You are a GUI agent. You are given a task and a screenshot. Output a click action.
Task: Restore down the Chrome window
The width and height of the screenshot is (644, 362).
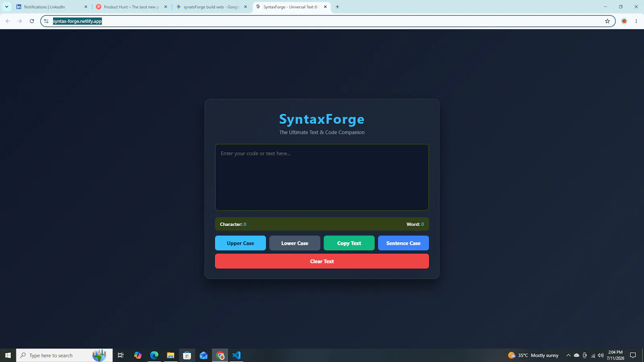(621, 7)
